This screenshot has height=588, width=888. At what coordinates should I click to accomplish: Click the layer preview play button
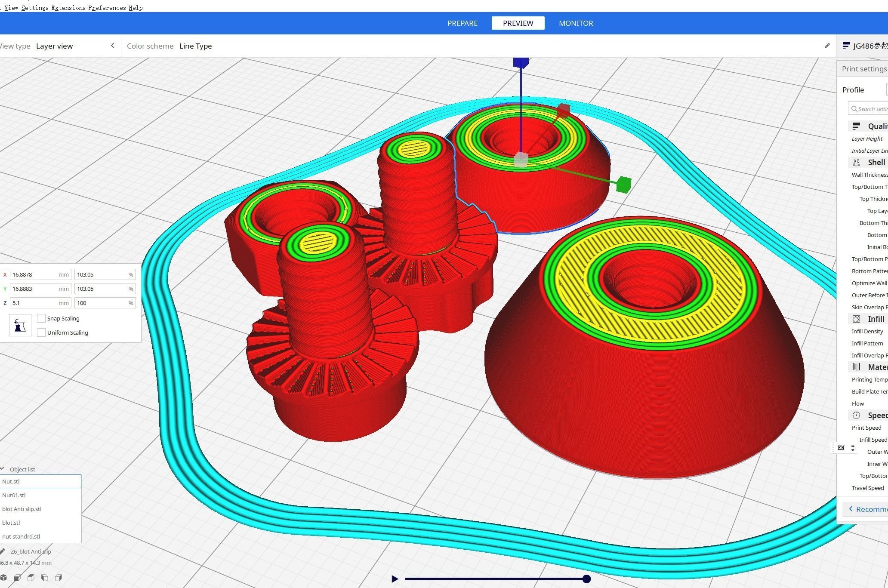[x=394, y=579]
